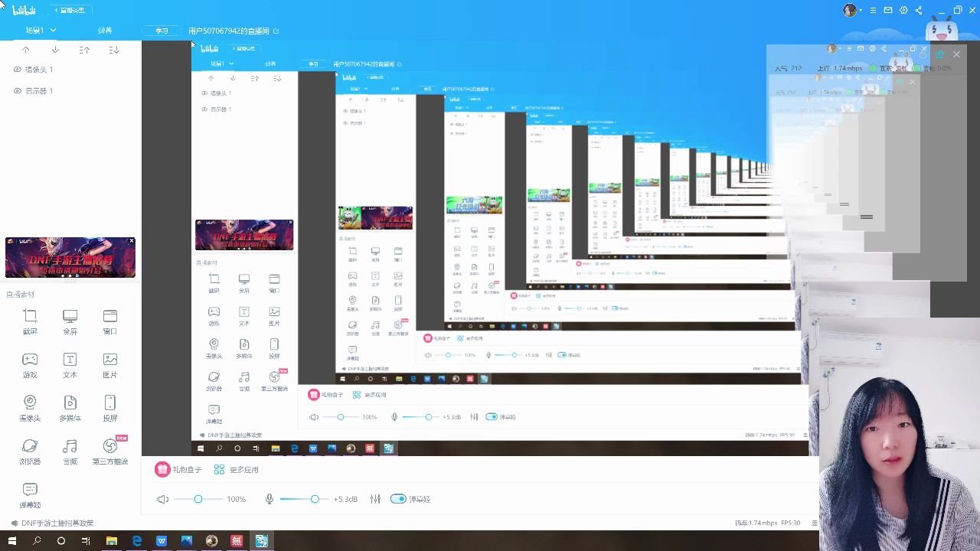The image size is (980, 551).
Task: Open File Explorer from taskbar
Action: point(112,541)
